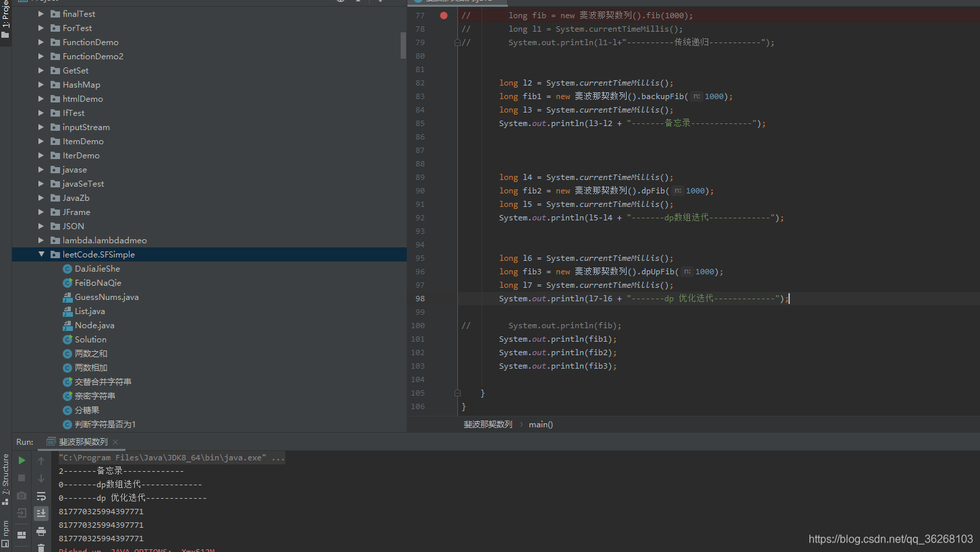980x552 pixels.
Task: Expand the JSON folder
Action: click(x=41, y=226)
